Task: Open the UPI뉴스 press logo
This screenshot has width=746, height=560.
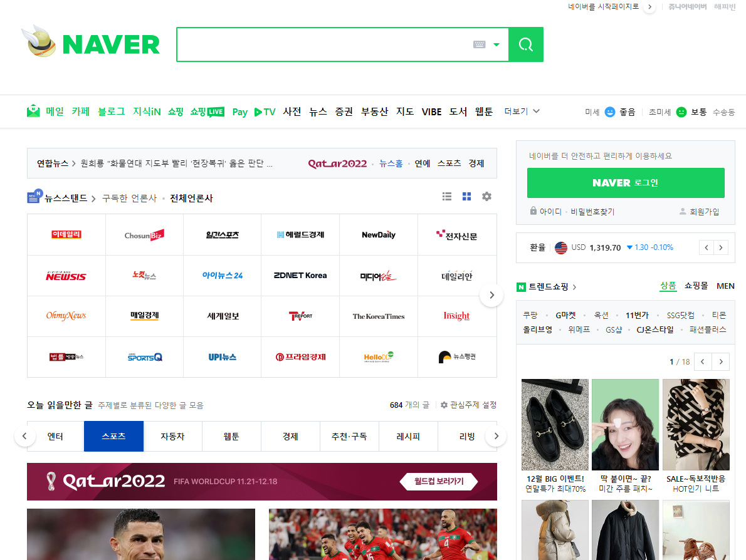Action: [x=222, y=357]
